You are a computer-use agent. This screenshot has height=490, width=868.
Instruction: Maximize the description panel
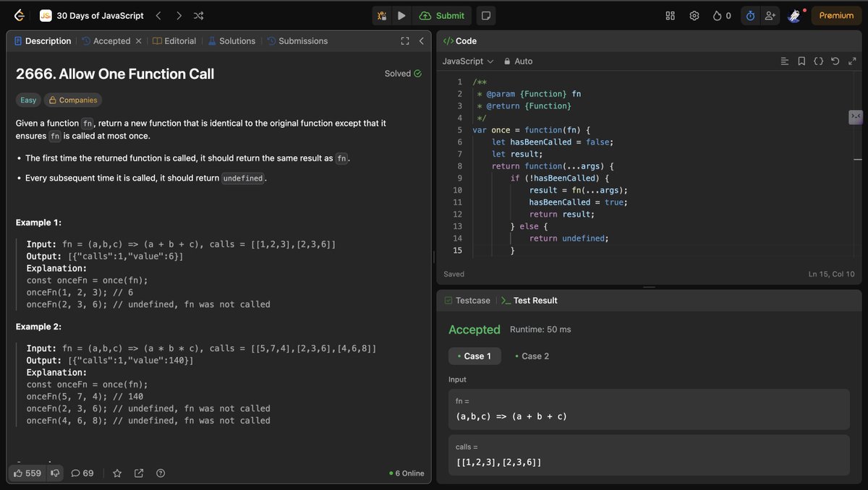(405, 41)
